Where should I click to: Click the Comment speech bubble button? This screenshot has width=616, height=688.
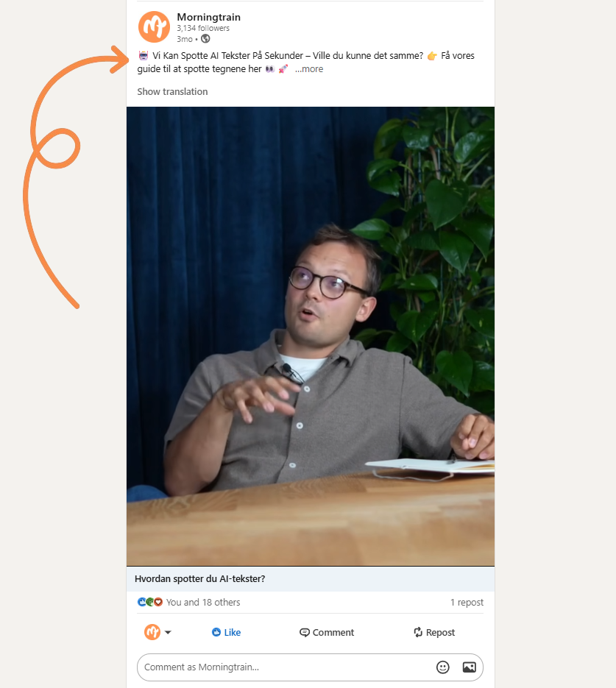pos(327,632)
